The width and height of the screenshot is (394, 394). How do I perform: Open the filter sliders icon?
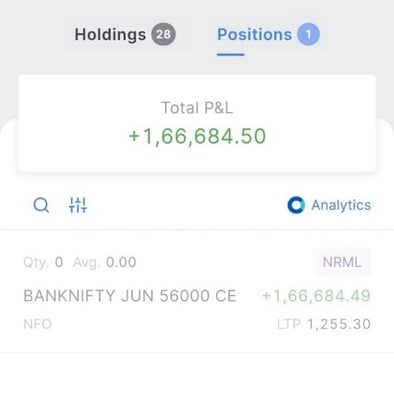click(x=78, y=205)
